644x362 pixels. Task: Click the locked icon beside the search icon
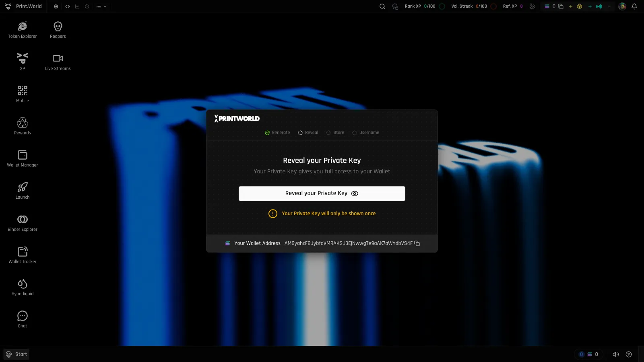(395, 6)
